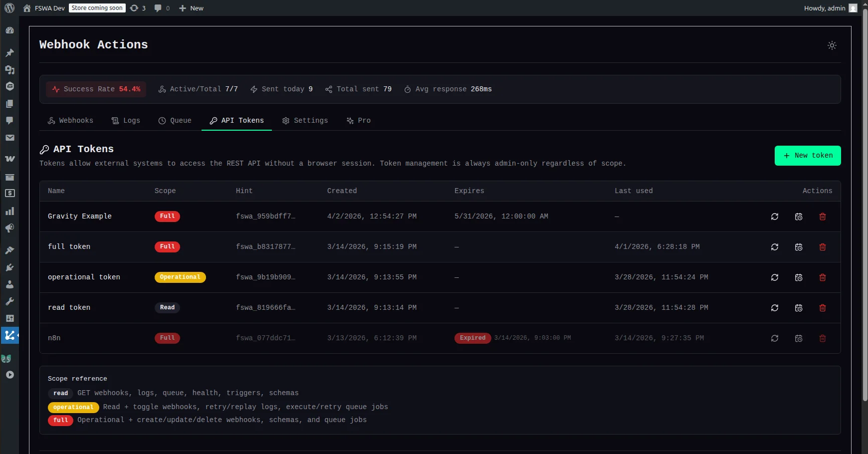Open the Queue tab

175,121
